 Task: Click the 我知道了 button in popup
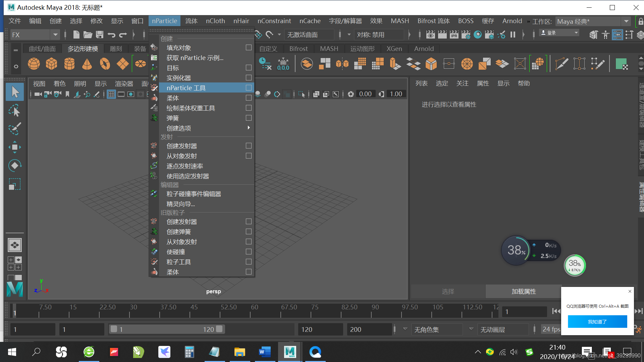point(597,322)
